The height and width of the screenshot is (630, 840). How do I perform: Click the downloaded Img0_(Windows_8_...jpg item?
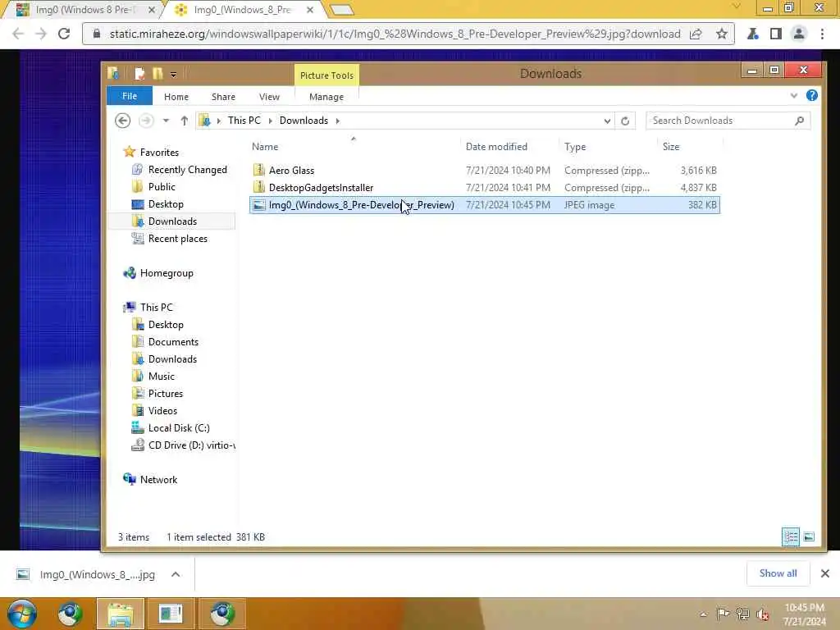97,574
